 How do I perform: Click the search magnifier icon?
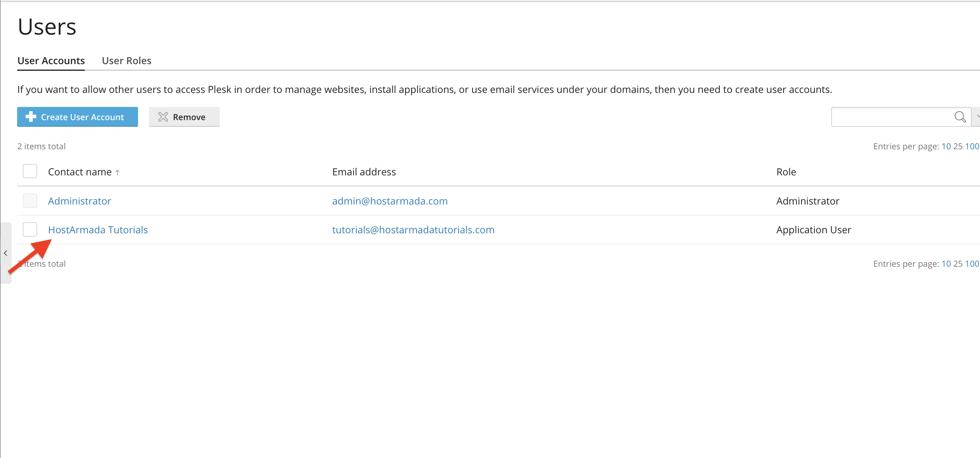(960, 117)
